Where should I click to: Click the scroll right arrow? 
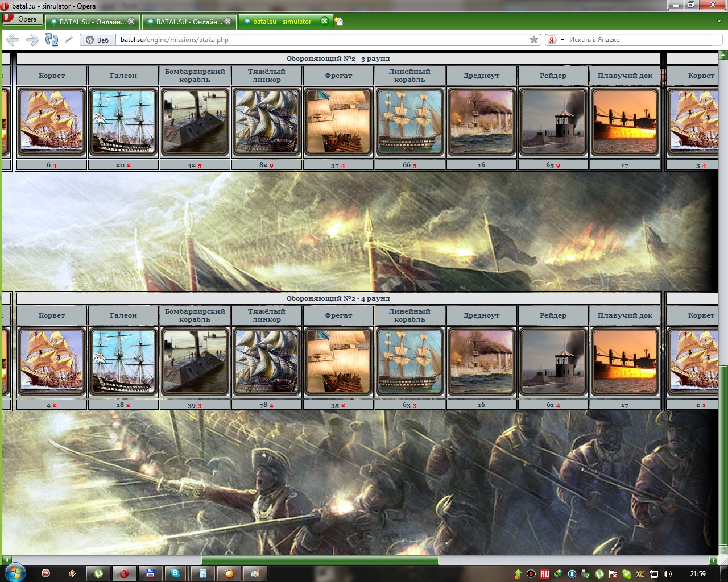[713, 560]
